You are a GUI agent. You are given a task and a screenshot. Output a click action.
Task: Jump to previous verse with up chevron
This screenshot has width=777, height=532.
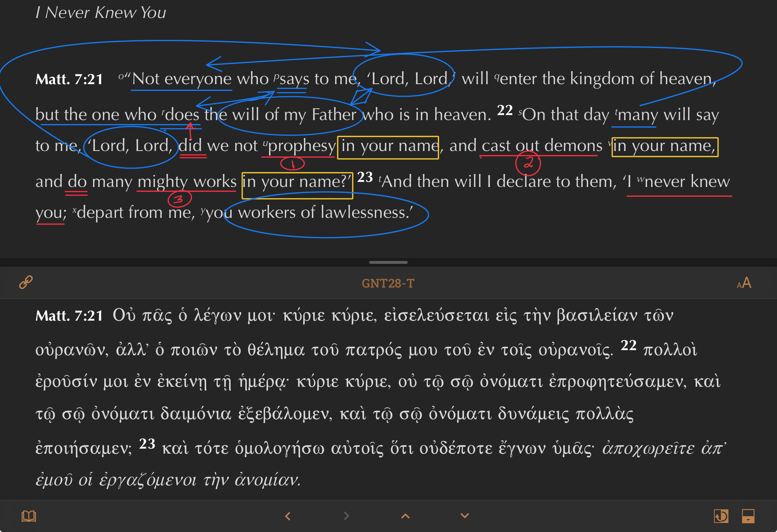click(405, 516)
